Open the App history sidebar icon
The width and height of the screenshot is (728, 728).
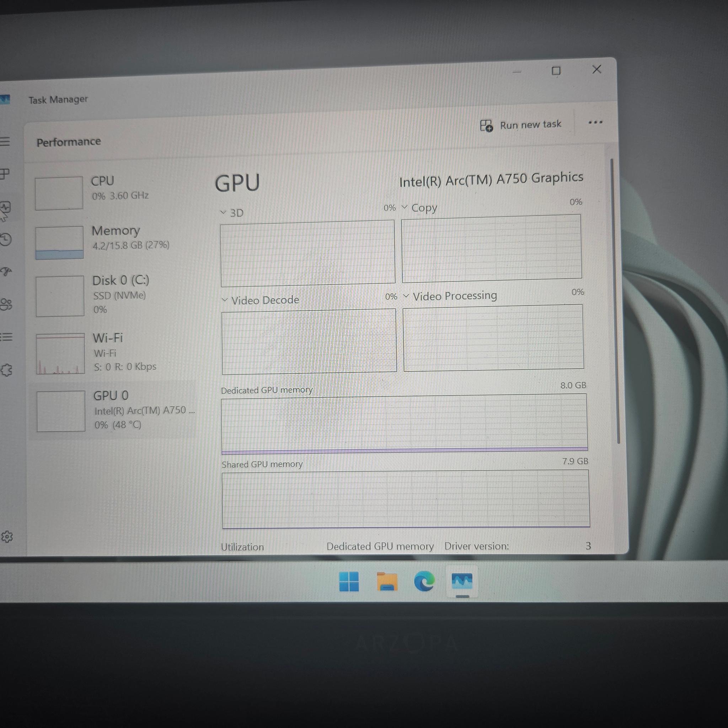(x=6, y=239)
